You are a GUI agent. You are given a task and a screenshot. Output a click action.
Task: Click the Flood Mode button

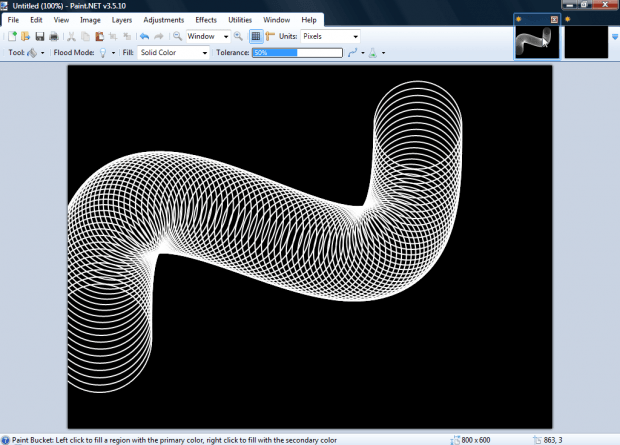coord(104,52)
